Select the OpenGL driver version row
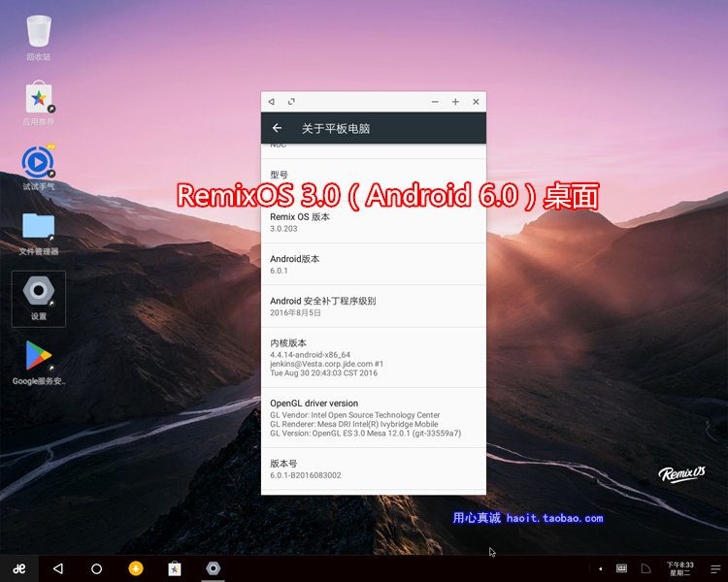This screenshot has width=728, height=582. click(374, 418)
